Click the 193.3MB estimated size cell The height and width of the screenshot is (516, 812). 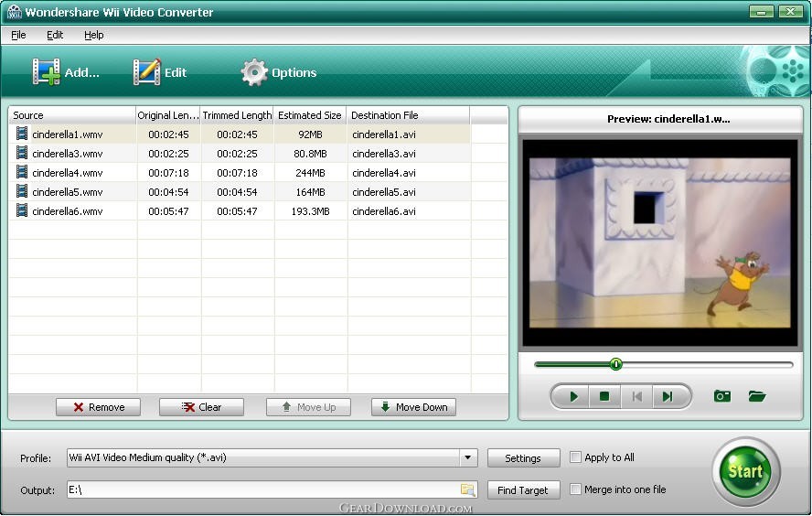point(310,210)
